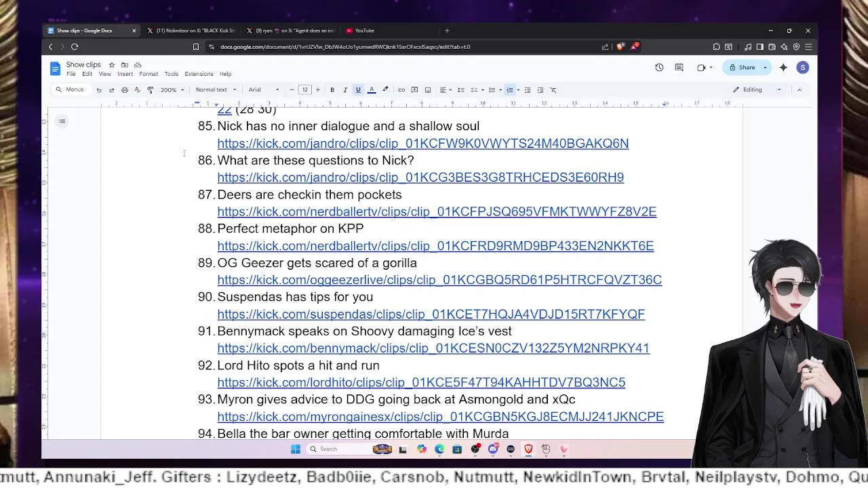The height and width of the screenshot is (488, 868).
Task: Open the Extensions menu
Action: click(x=199, y=74)
